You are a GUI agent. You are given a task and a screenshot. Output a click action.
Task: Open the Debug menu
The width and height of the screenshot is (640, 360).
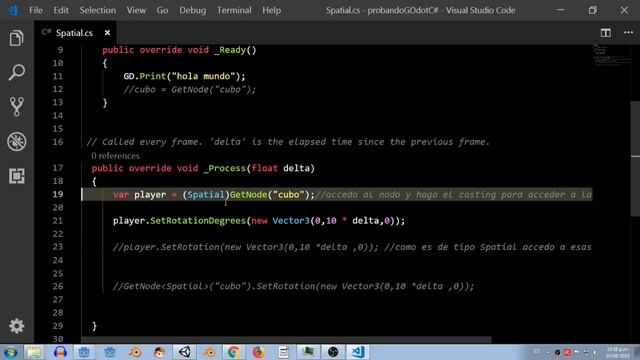click(192, 10)
